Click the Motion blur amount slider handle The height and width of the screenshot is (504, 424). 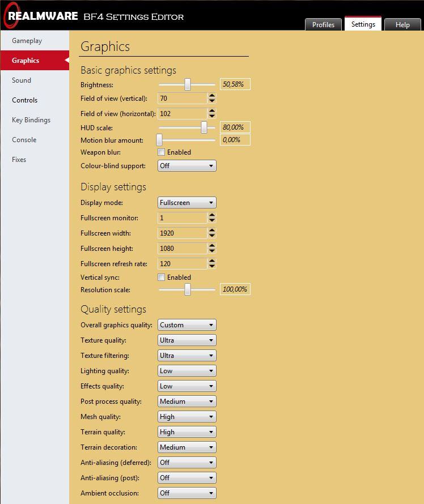pos(159,140)
